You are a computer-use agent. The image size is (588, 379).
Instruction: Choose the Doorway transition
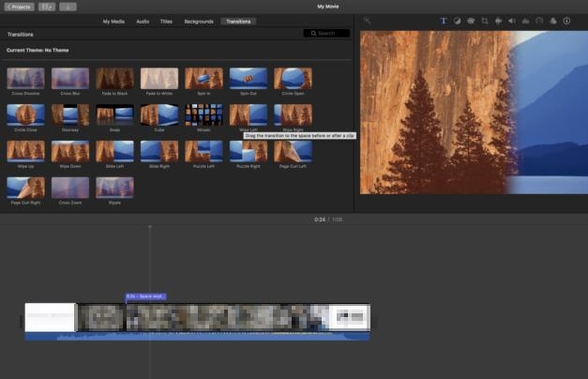point(70,114)
